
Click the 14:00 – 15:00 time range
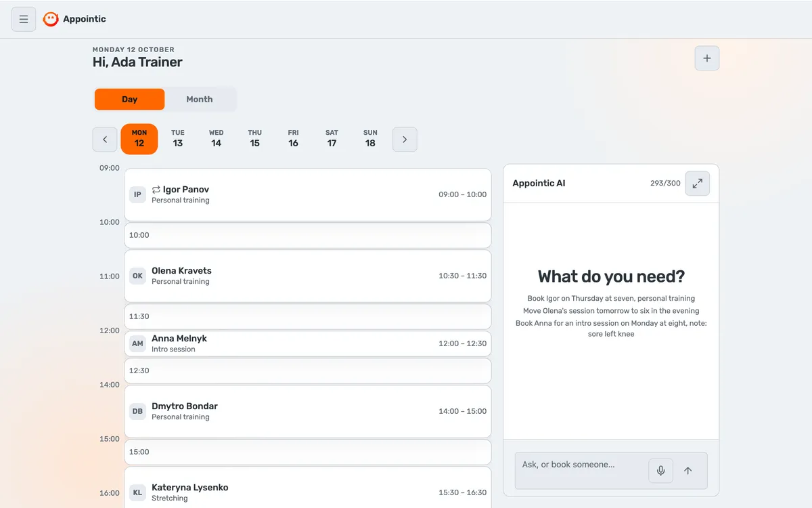click(463, 411)
